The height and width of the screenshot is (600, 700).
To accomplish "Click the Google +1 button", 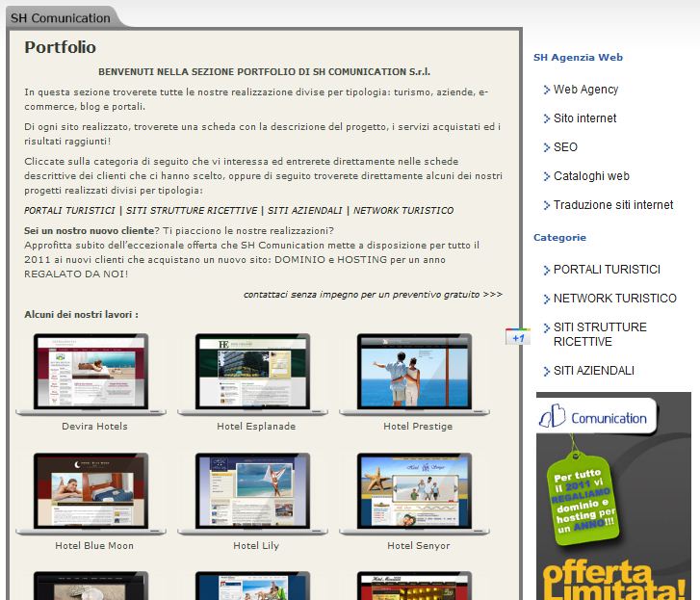I will pyautogui.click(x=517, y=338).
